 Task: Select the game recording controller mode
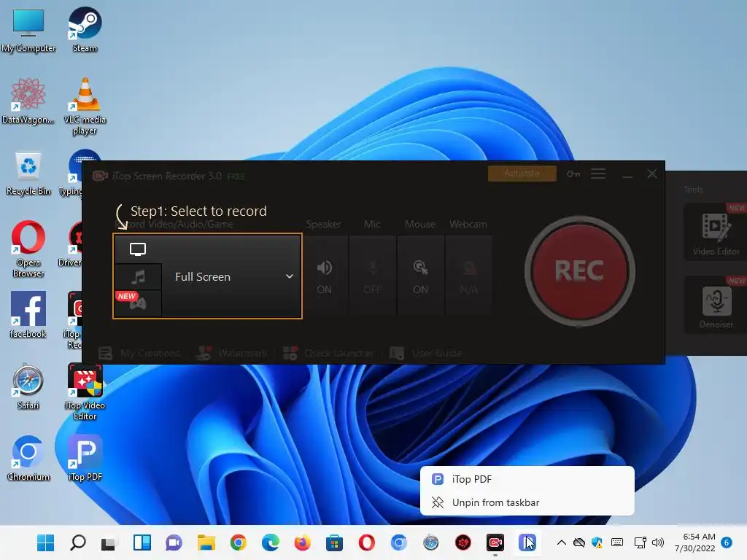point(138,303)
